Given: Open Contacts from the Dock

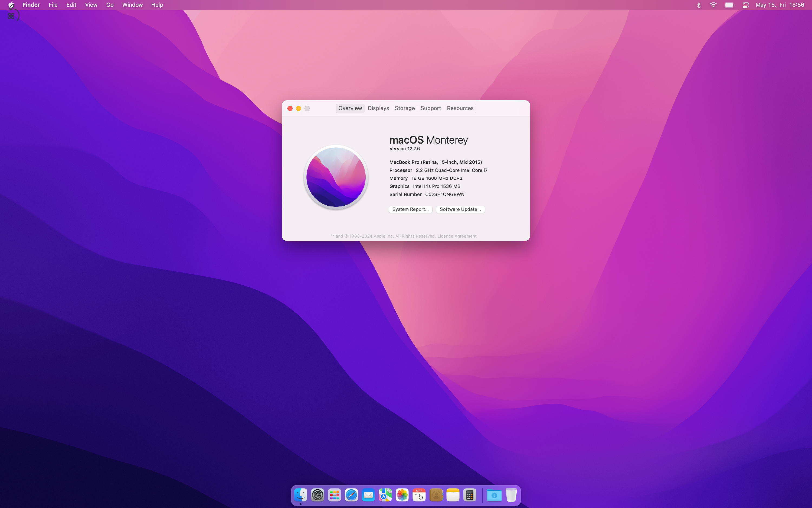Looking at the screenshot, I should click(436, 495).
